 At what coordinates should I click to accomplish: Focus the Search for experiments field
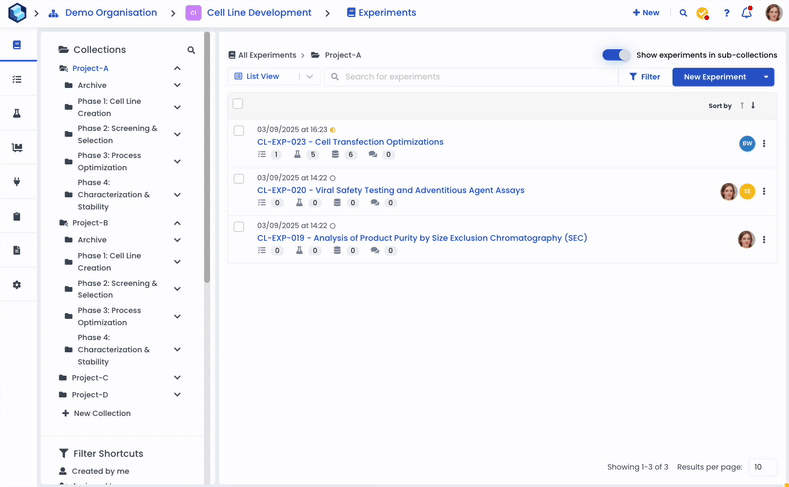471,76
